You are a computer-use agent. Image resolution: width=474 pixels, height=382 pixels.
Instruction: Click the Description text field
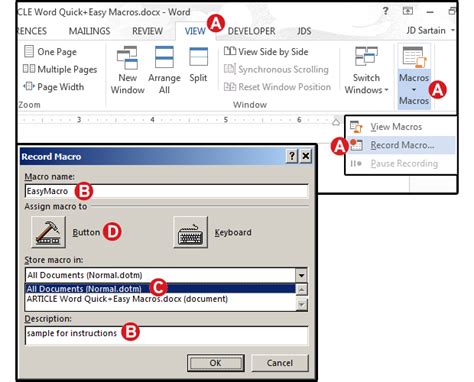click(x=166, y=335)
